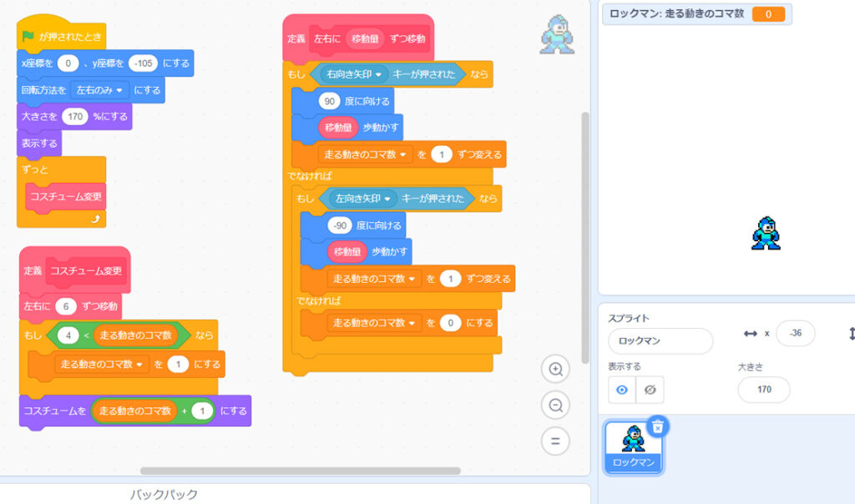
Task: Click the 定義 左右に 移動量 hat block
Action: [x=358, y=38]
